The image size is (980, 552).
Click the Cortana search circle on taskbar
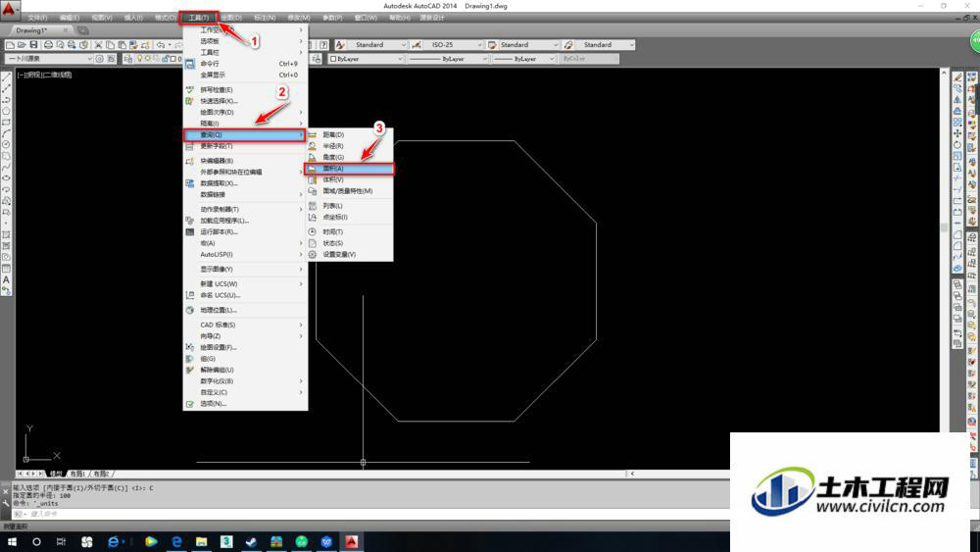[36, 541]
